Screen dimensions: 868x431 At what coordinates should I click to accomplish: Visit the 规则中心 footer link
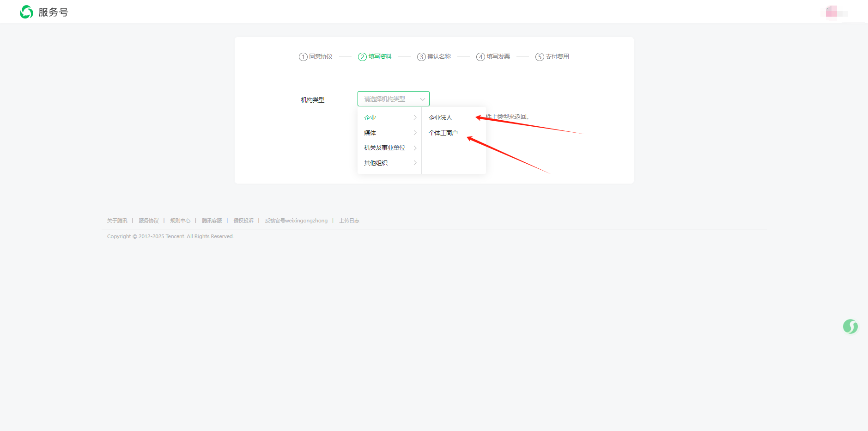(180, 221)
